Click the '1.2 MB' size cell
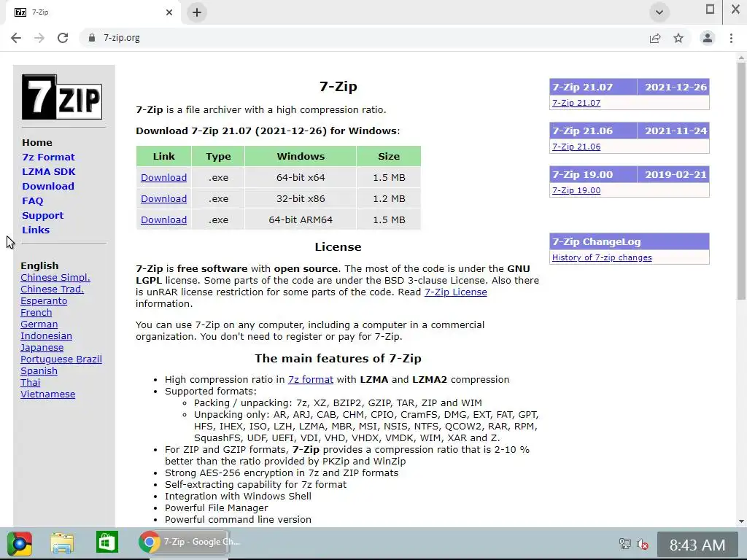Image resolution: width=747 pixels, height=560 pixels. [x=389, y=198]
